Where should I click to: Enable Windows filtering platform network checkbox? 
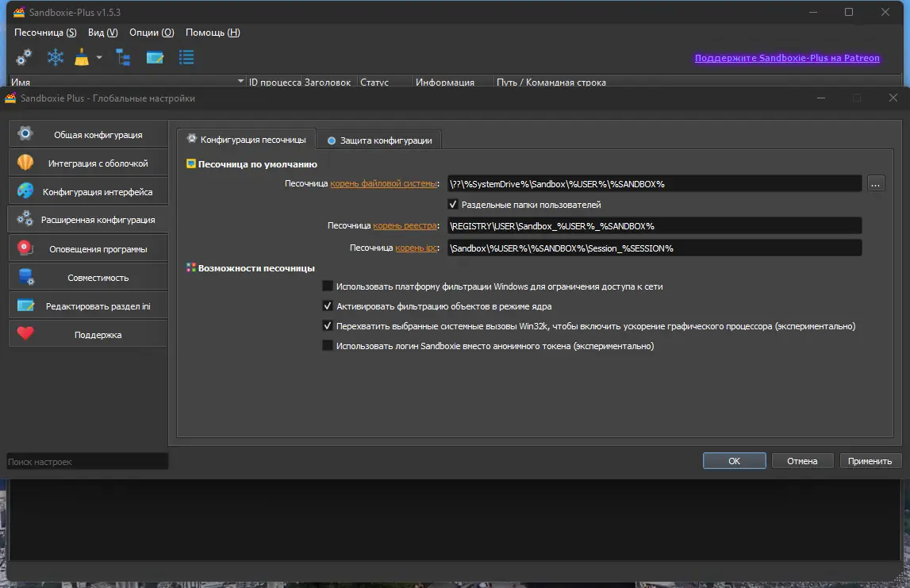click(x=328, y=286)
